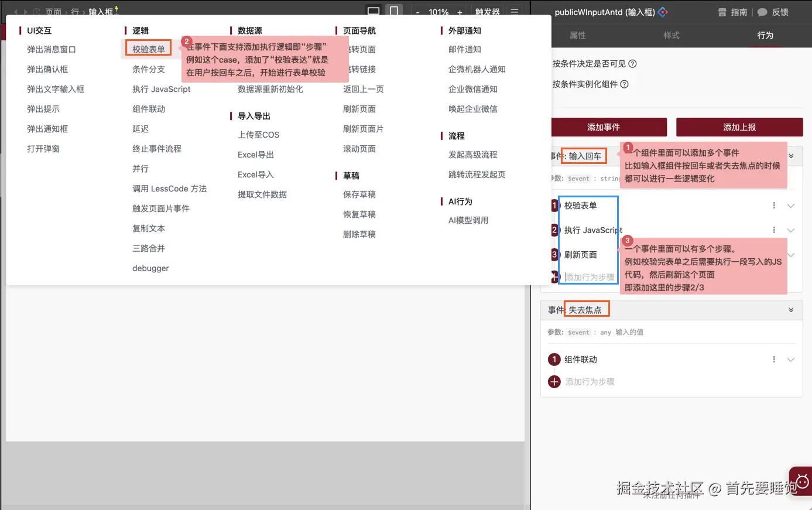This screenshot has height=510, width=812.
Task: Open the hamburger menu in top toolbar
Action: (514, 11)
